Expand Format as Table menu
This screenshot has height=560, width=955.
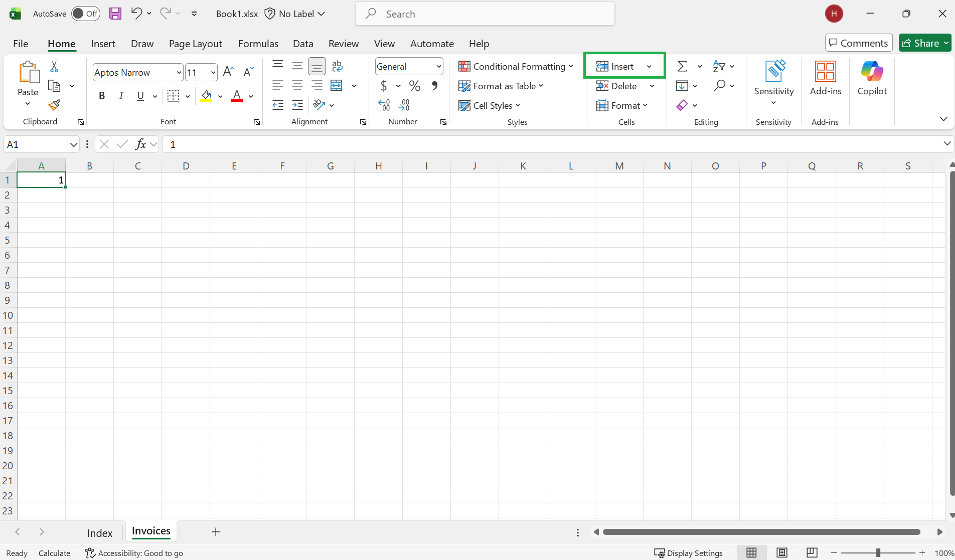click(x=501, y=86)
